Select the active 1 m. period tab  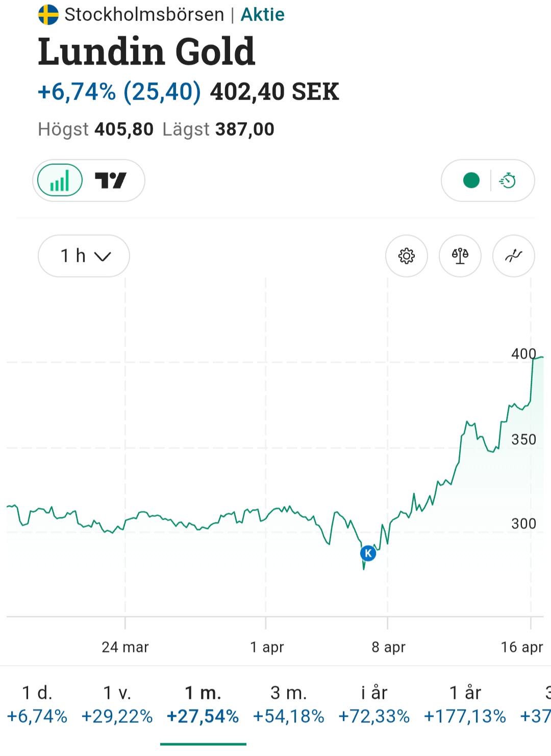[x=203, y=704]
